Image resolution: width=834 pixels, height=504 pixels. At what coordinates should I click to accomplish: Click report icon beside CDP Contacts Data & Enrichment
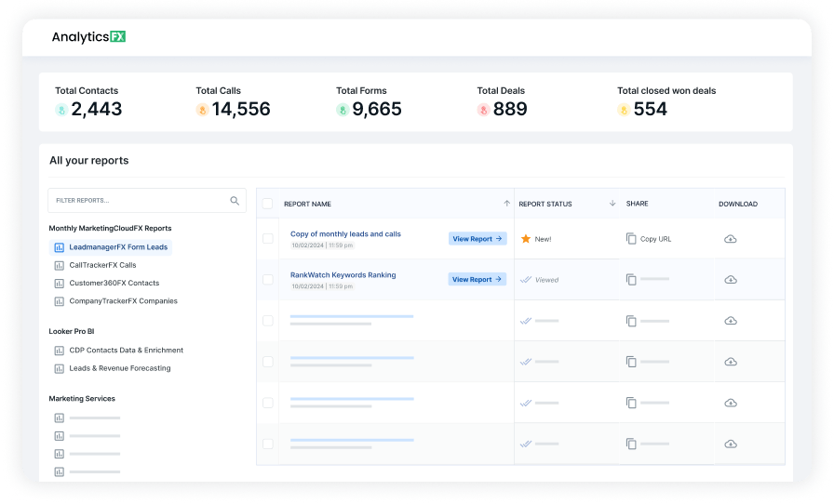tap(59, 351)
